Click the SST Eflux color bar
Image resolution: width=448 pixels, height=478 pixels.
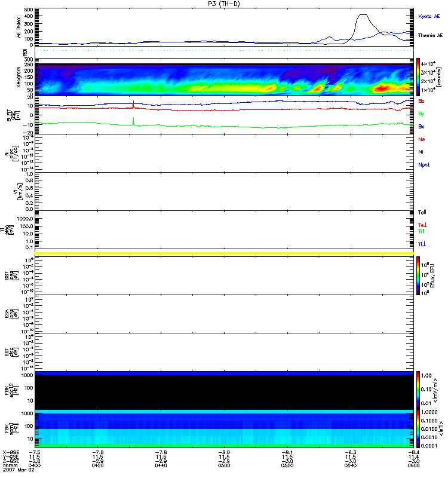point(419,276)
